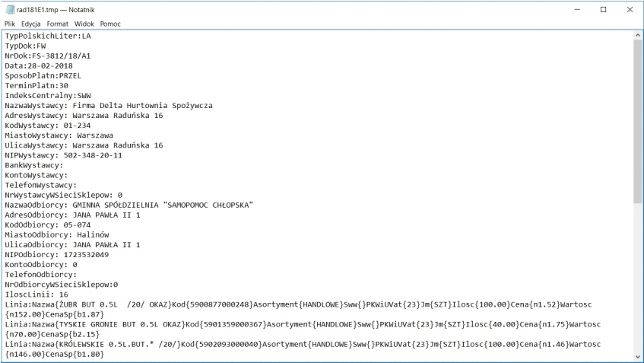Click the vertical scrollbar thumb
The image size is (644, 363).
638,122
